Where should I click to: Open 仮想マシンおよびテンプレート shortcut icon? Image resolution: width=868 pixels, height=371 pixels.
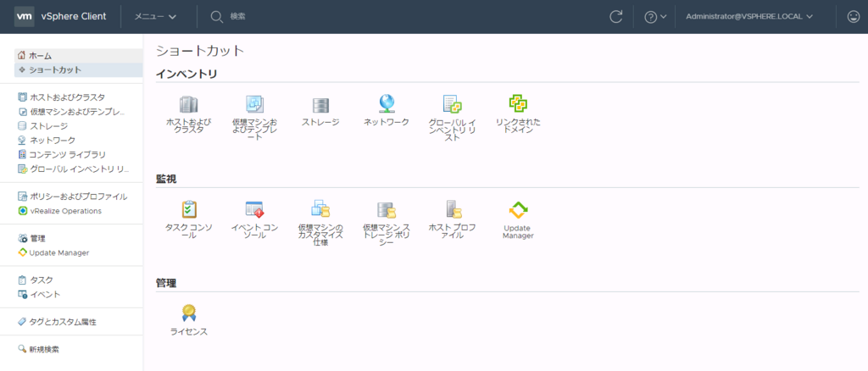(x=254, y=104)
